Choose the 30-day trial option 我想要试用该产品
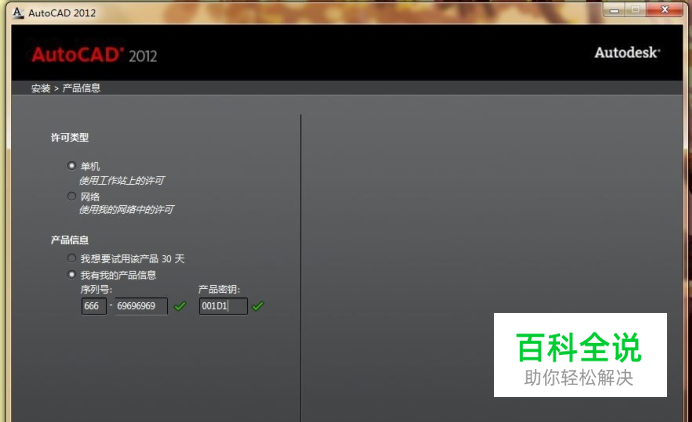The width and height of the screenshot is (692, 422). coord(71,258)
